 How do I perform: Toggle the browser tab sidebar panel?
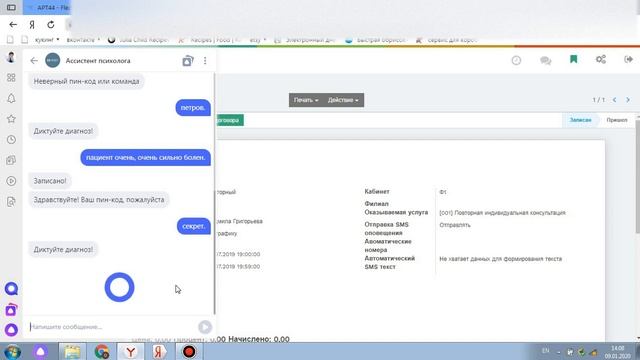pyautogui.click(x=11, y=7)
